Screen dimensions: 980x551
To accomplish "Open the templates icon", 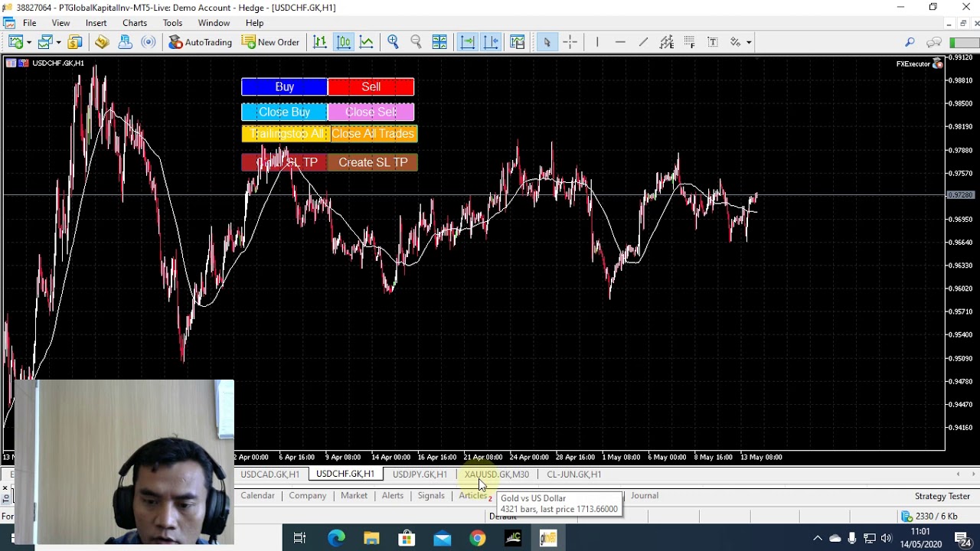I will (x=518, y=42).
